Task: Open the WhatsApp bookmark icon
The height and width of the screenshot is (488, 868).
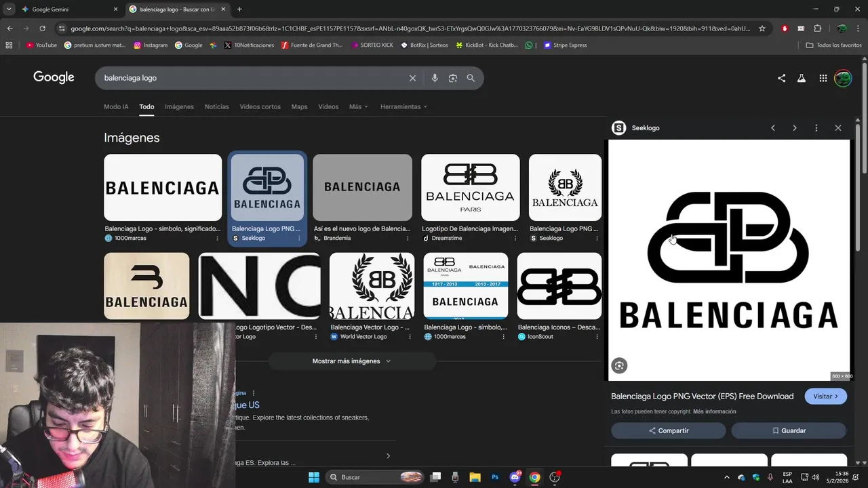Action: point(529,45)
